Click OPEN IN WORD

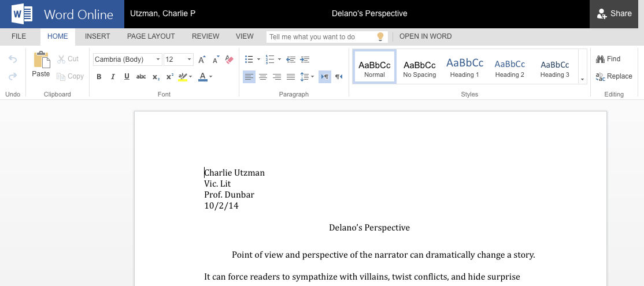coord(425,36)
